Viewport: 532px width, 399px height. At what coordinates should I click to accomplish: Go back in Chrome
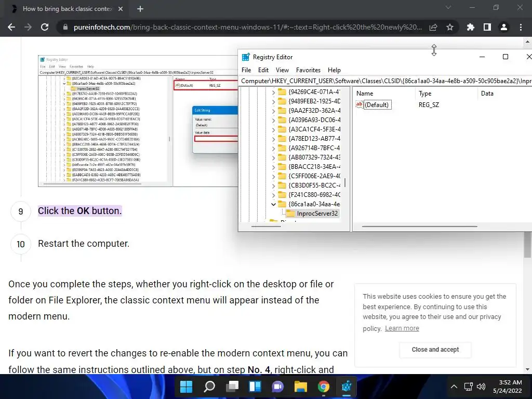pos(11,27)
